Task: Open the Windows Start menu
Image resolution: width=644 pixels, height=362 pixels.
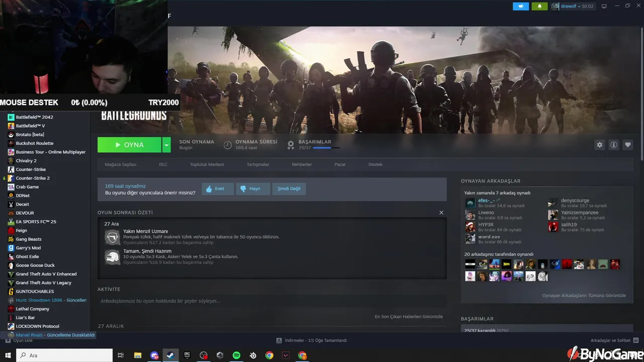Action: [x=8, y=355]
